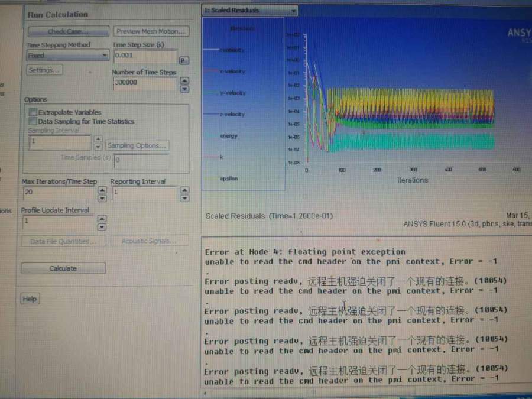Click the Check Case button

click(68, 31)
